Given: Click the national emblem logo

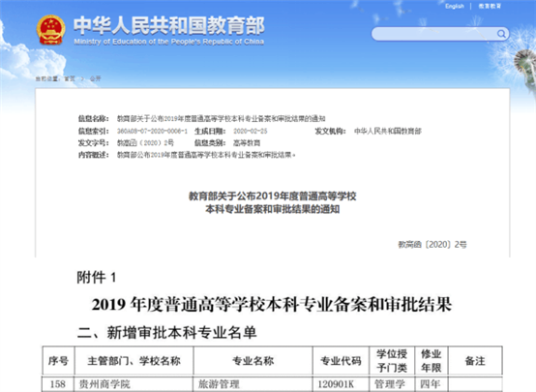Looking at the screenshot, I should click(51, 30).
